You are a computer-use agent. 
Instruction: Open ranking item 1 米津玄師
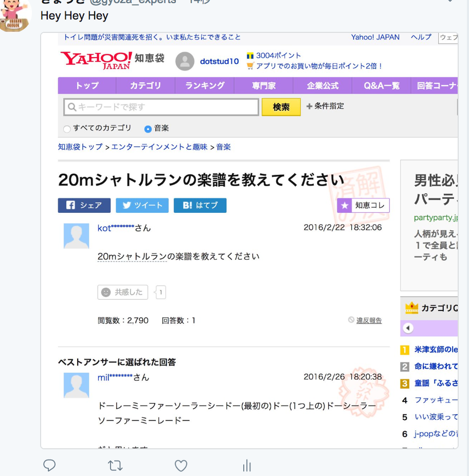(436, 350)
